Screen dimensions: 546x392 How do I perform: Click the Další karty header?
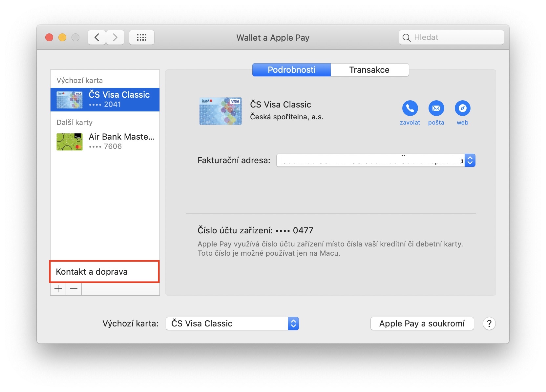74,122
